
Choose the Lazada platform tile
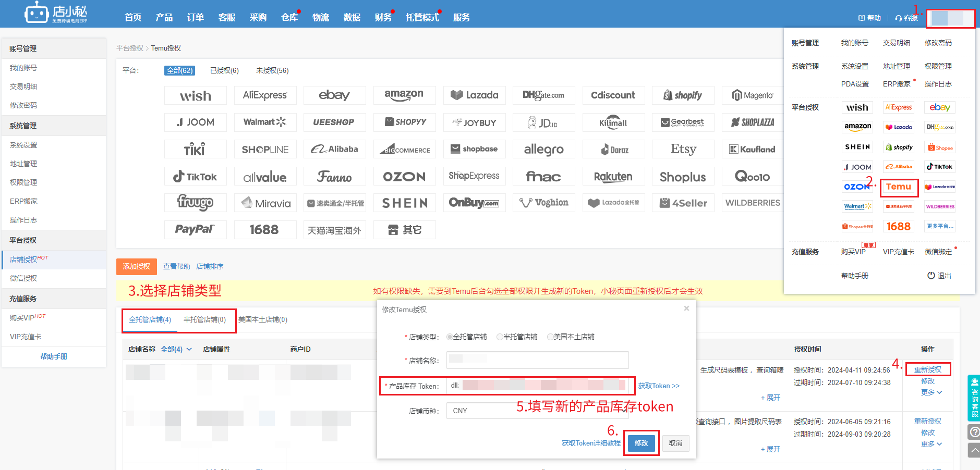pyautogui.click(x=474, y=95)
